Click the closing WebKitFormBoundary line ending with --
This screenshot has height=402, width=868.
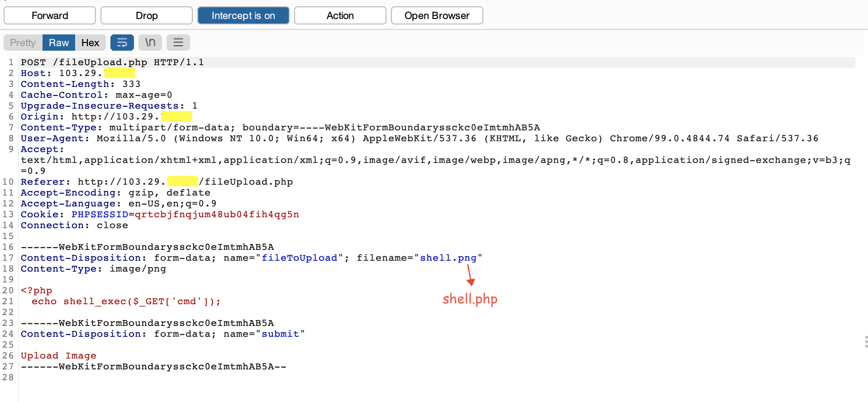153,366
